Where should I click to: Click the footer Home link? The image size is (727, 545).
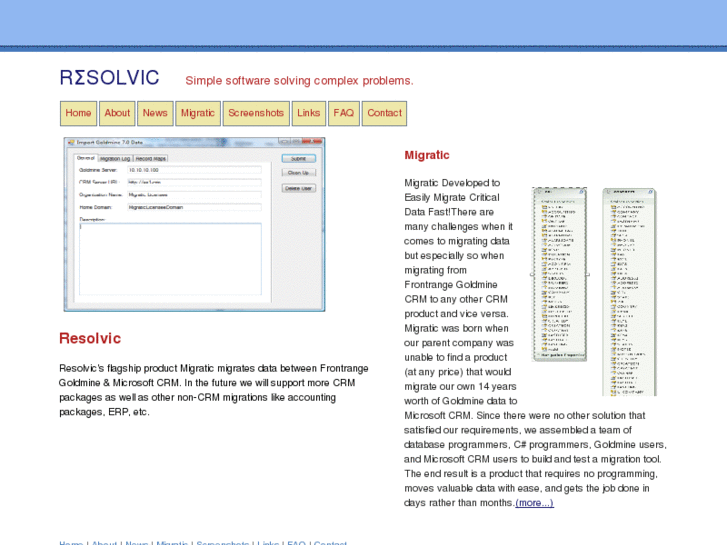(x=71, y=542)
